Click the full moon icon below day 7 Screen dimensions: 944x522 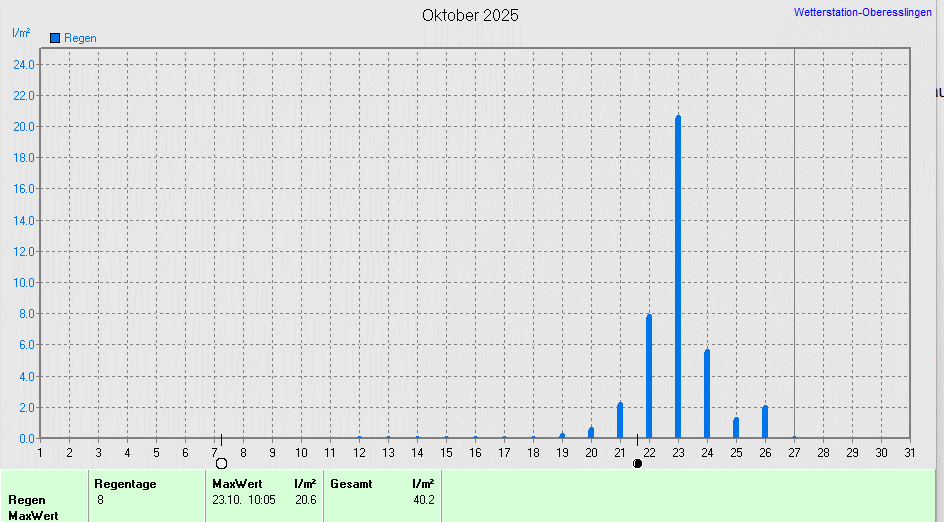tap(222, 463)
